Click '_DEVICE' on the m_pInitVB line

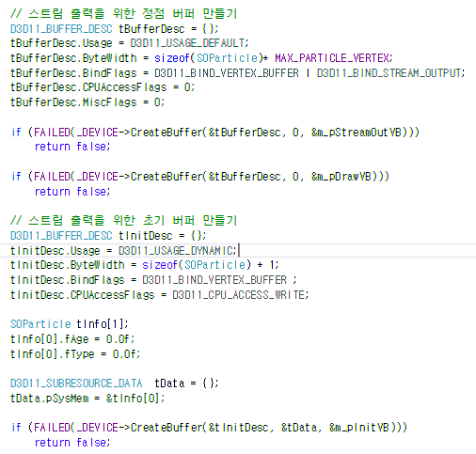pos(98,428)
